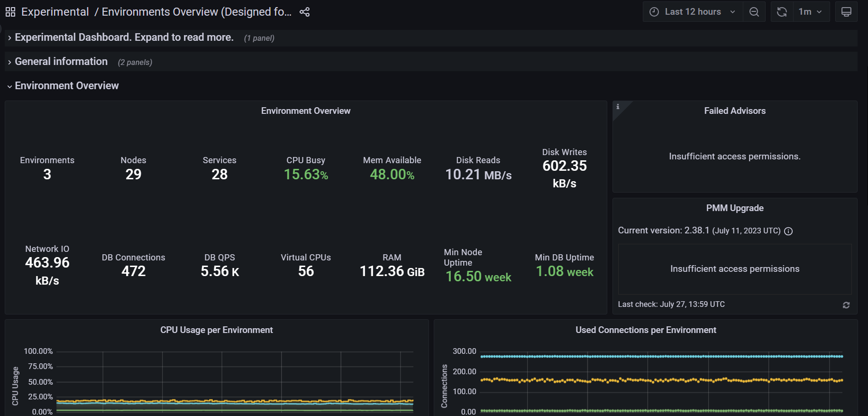The width and height of the screenshot is (868, 416).
Task: Click the PMM Upgrade check-again refresh icon
Action: pos(846,305)
